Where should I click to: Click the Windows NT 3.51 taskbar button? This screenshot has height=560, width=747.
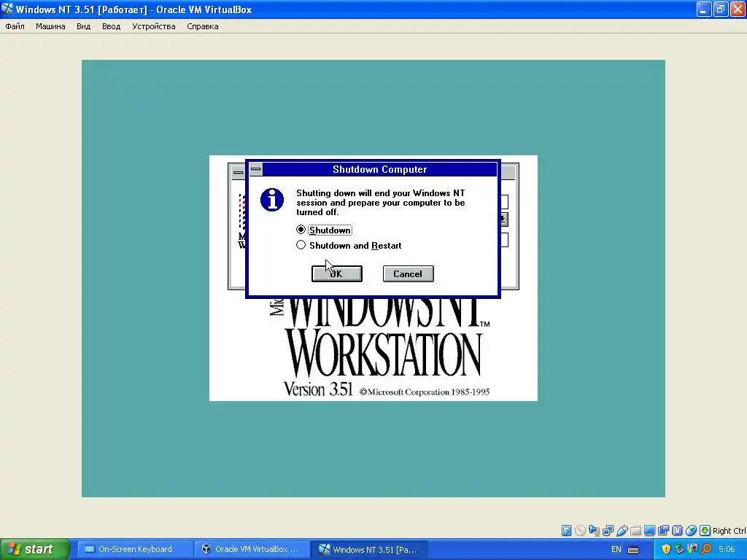point(368,549)
